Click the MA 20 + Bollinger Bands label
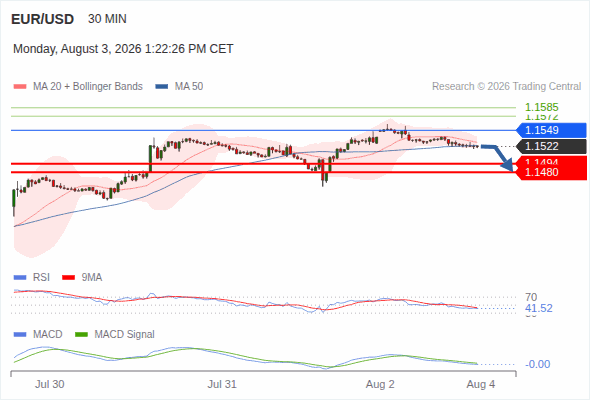This screenshot has height=400, width=590. click(x=88, y=87)
